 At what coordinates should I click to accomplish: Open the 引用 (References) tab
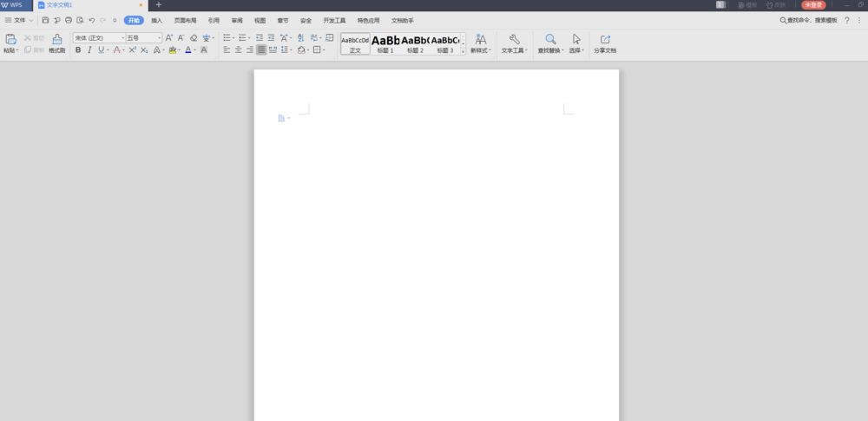click(x=214, y=21)
